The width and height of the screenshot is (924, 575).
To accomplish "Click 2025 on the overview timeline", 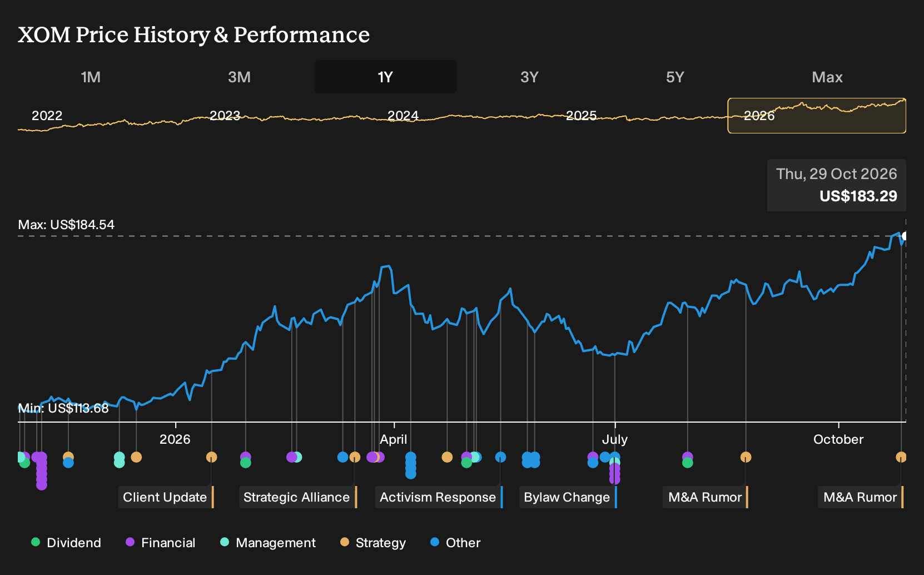I will pos(581,116).
